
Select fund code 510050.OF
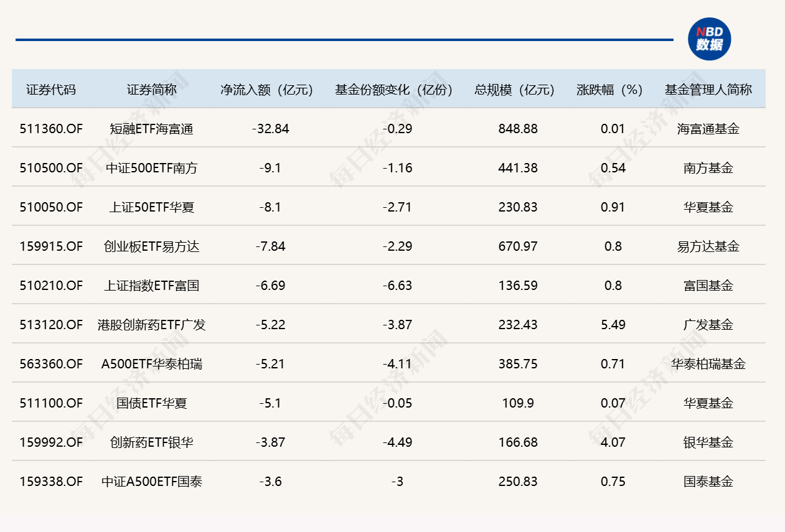coord(51,207)
